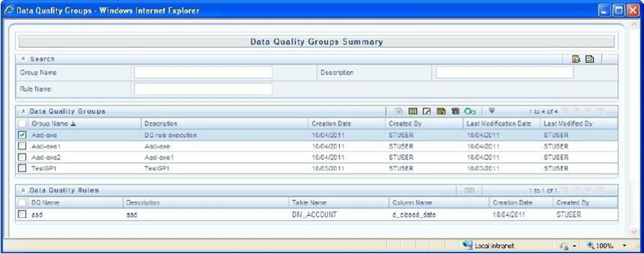This screenshot has width=644, height=254.
Task: Open the zoom level dropdown arrow
Action: 624,245
